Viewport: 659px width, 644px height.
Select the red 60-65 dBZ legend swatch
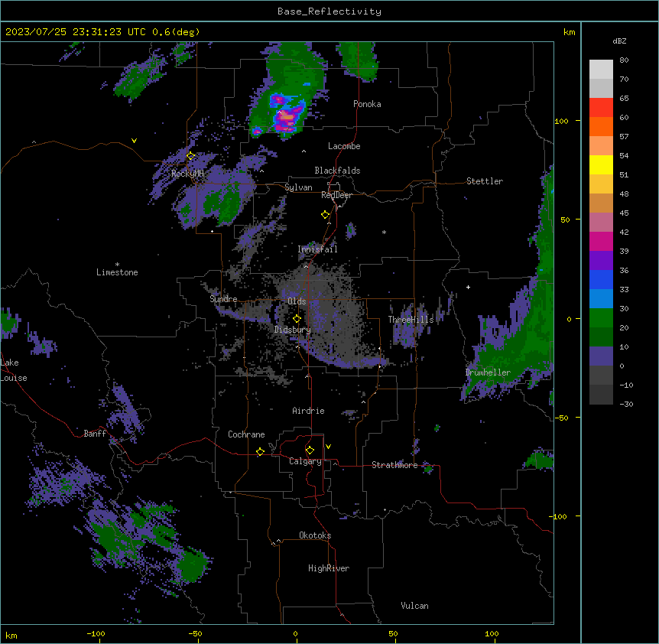pyautogui.click(x=601, y=107)
